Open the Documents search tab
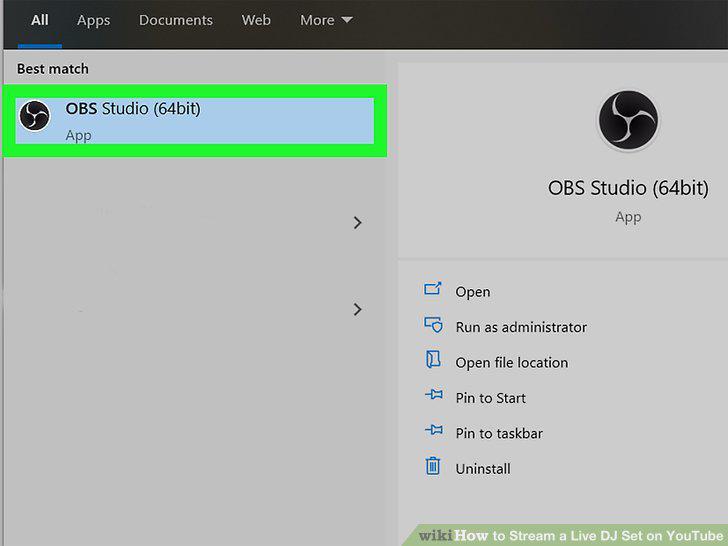 176,20
